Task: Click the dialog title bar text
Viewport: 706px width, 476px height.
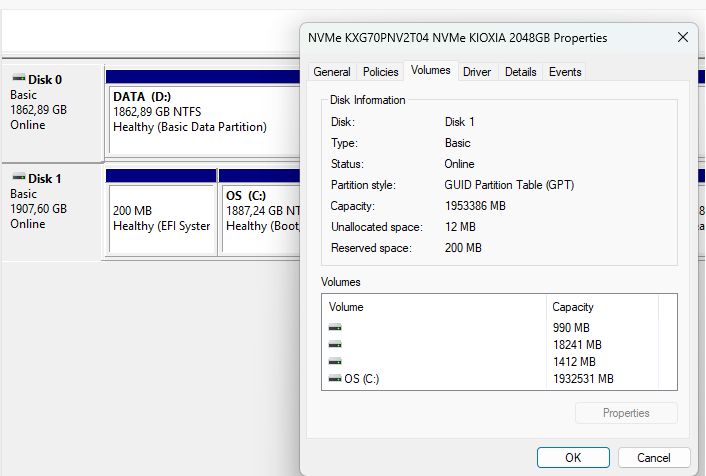Action: coord(457,38)
